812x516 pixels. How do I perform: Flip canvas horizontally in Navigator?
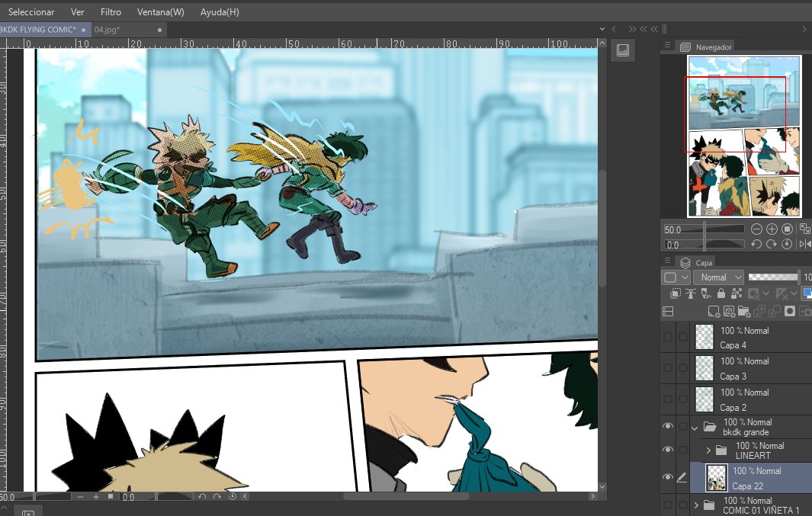click(x=804, y=244)
